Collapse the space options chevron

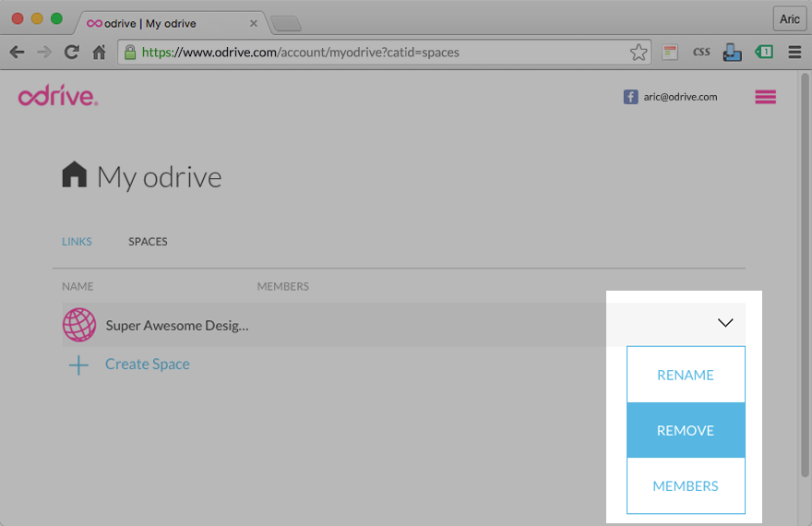pyautogui.click(x=724, y=323)
